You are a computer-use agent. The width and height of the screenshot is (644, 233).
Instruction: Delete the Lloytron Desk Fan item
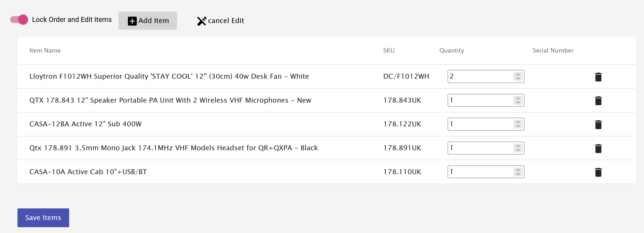pos(598,77)
